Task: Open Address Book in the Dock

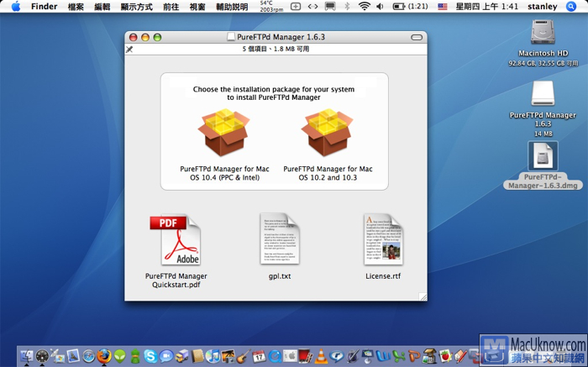Action: tap(197, 357)
